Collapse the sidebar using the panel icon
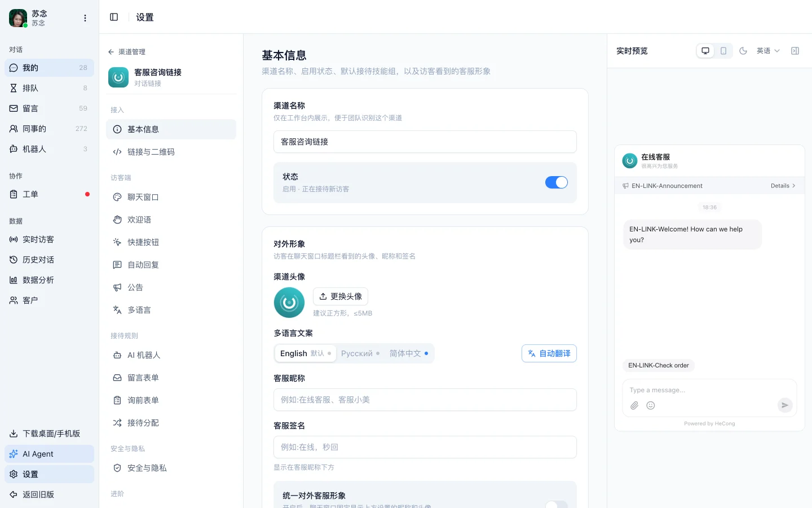Viewport: 812px width, 508px height. [114, 17]
